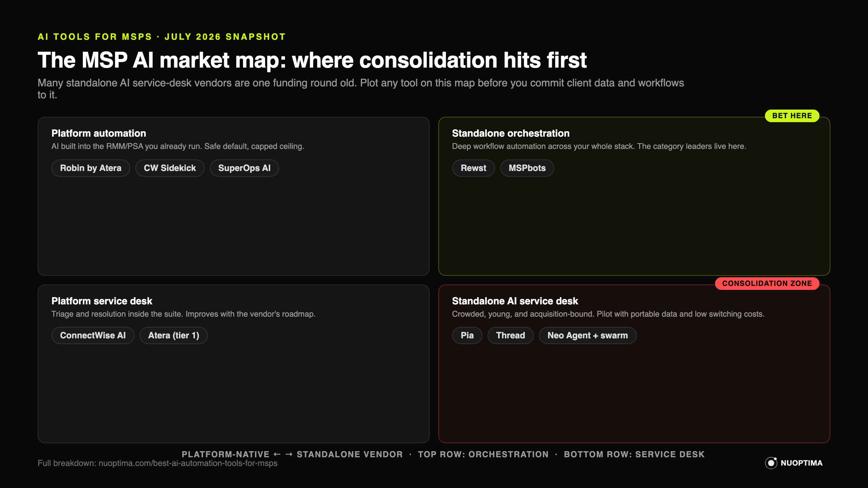Click the Thread chip
The width and height of the screenshot is (868, 488).
pyautogui.click(x=511, y=335)
